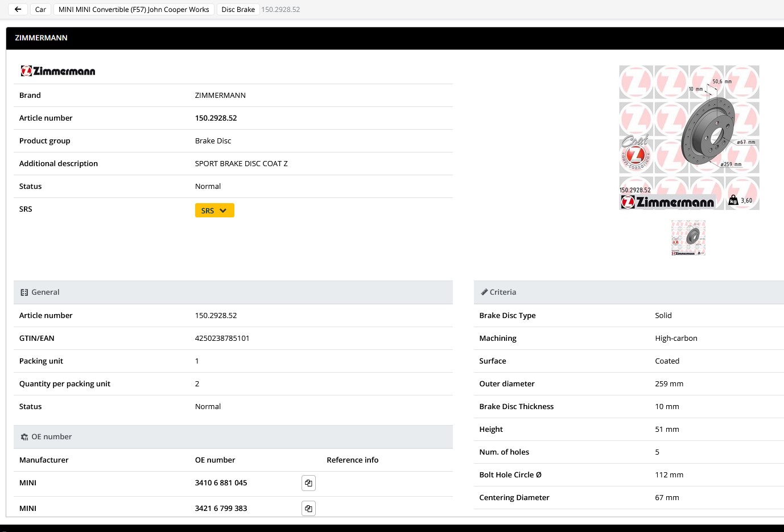The height and width of the screenshot is (532, 784).
Task: Select OE number 3410 6 881 045
Action: [x=221, y=482]
